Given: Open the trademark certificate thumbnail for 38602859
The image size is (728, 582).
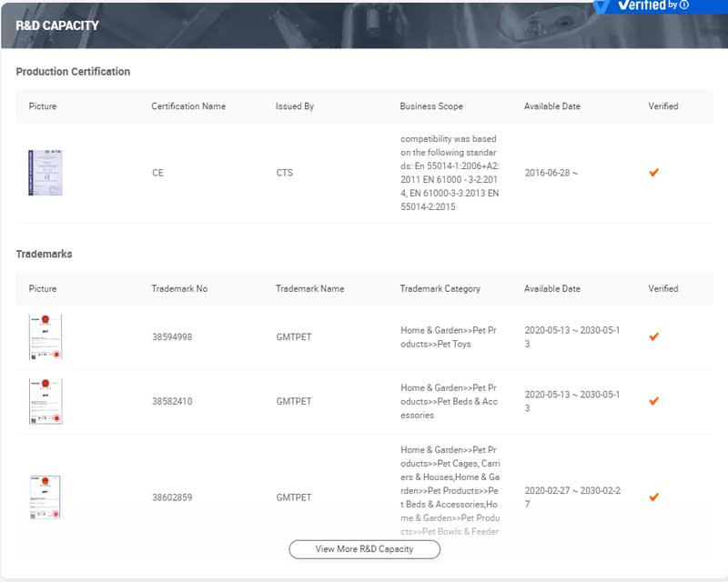Looking at the screenshot, I should tap(47, 497).
